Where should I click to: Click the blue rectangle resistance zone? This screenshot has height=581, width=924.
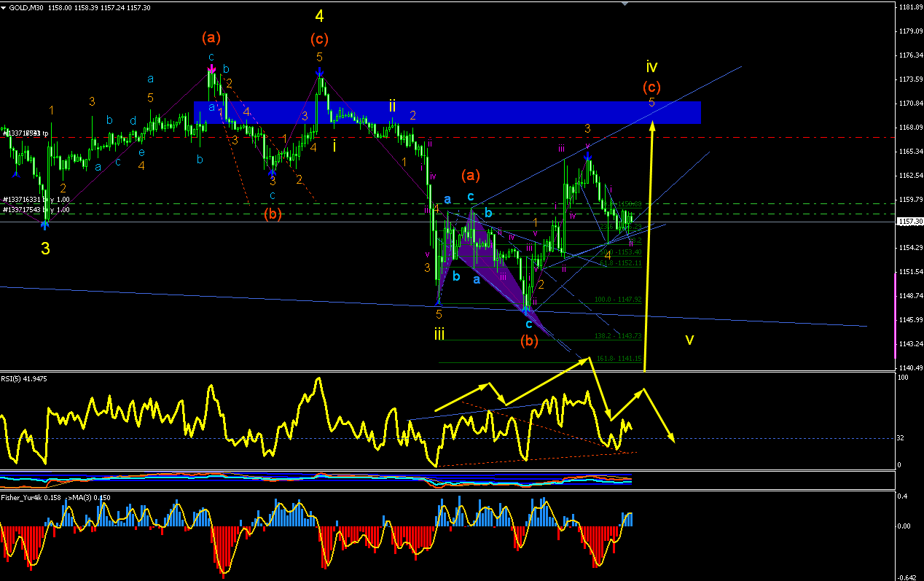point(447,112)
